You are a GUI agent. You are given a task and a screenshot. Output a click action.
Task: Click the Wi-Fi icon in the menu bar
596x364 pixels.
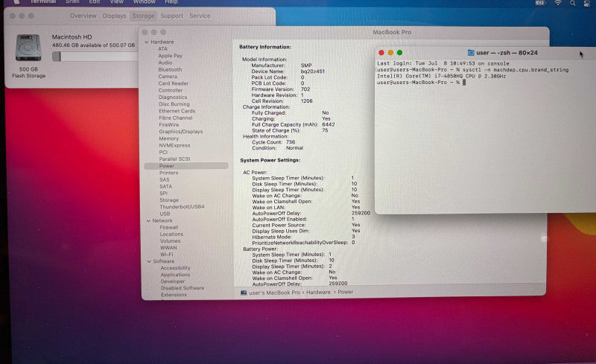pyautogui.click(x=558, y=3)
